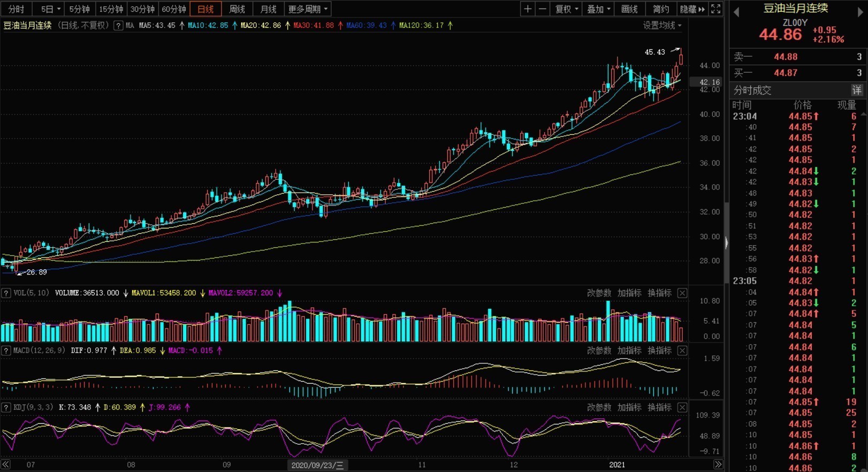Click the help question mark beside 豆油当月连续
The height and width of the screenshot is (472, 868).
pyautogui.click(x=118, y=25)
